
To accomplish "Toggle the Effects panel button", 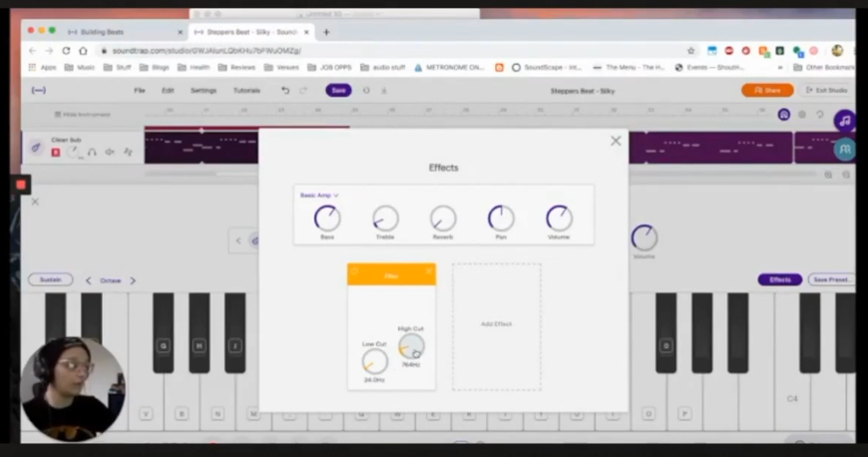I will click(x=779, y=279).
